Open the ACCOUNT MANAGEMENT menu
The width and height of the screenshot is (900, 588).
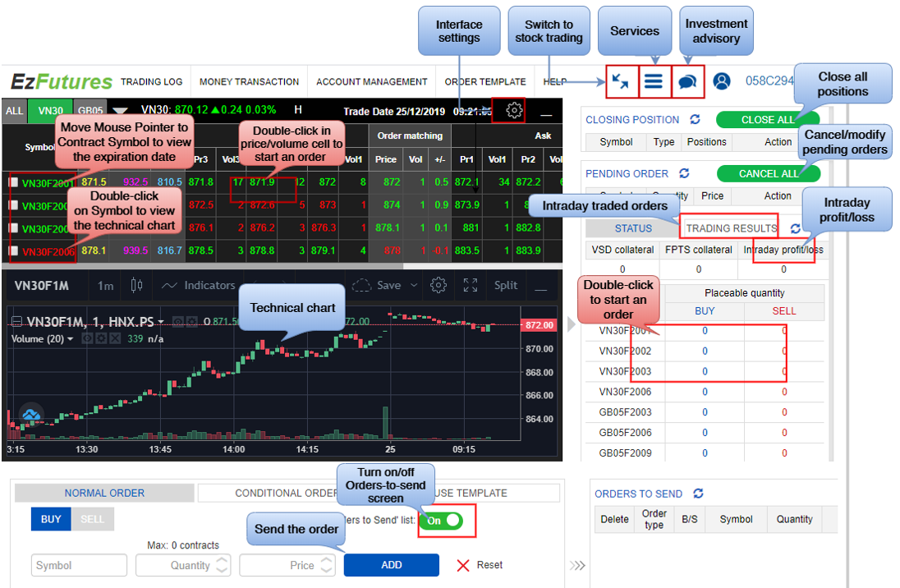[x=372, y=81]
